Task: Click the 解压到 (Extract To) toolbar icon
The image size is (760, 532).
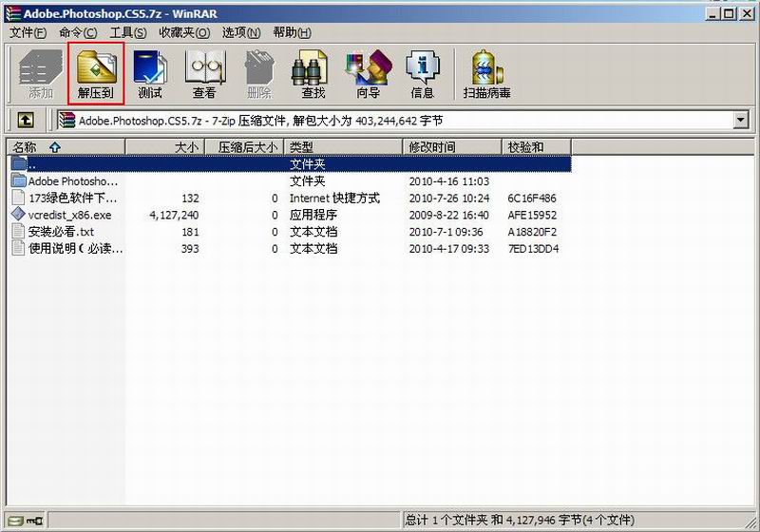Action: coord(96,74)
